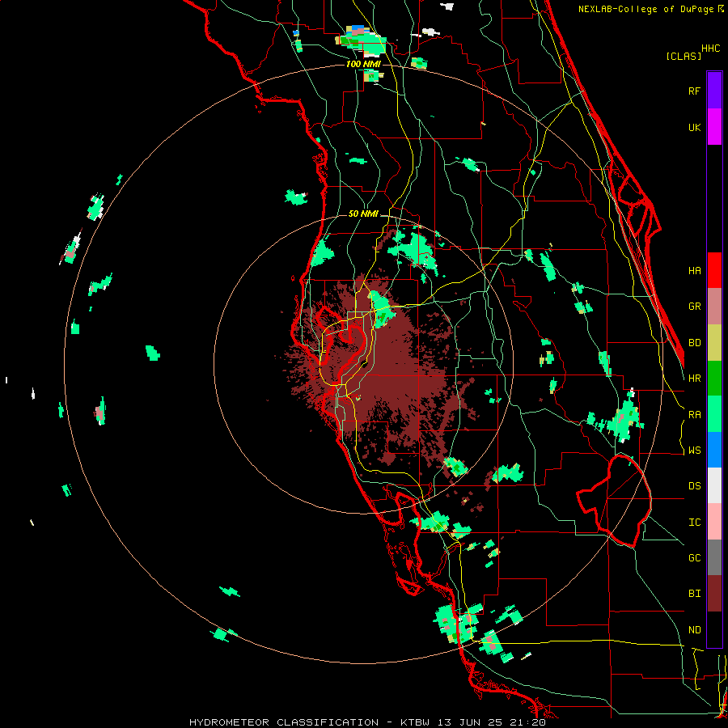Select the 'BD' legend label
Screen dimensions: 728x728
(694, 343)
